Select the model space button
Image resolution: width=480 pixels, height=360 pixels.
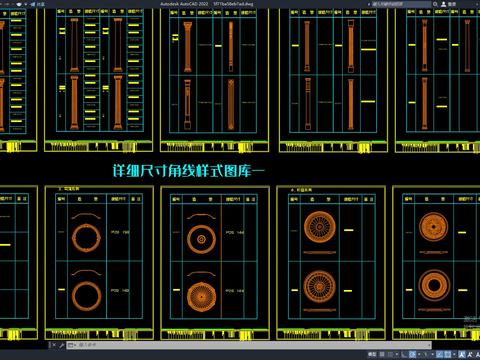[x=372, y=354]
